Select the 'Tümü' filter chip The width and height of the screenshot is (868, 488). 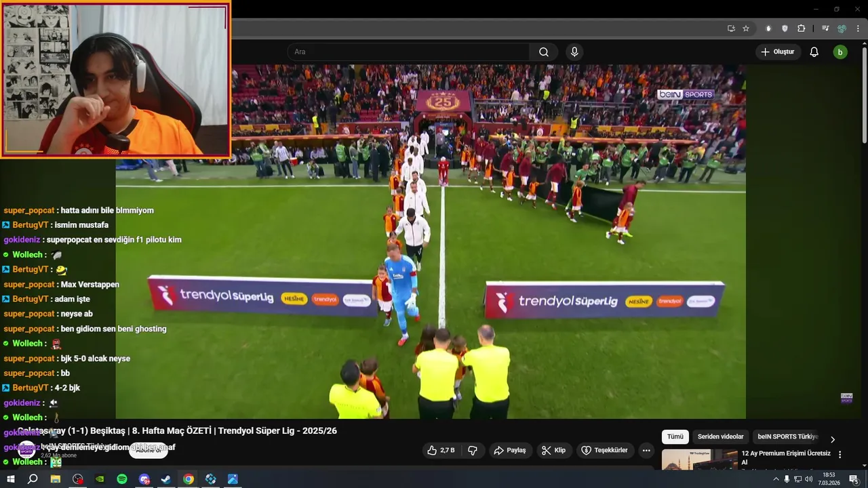click(675, 437)
